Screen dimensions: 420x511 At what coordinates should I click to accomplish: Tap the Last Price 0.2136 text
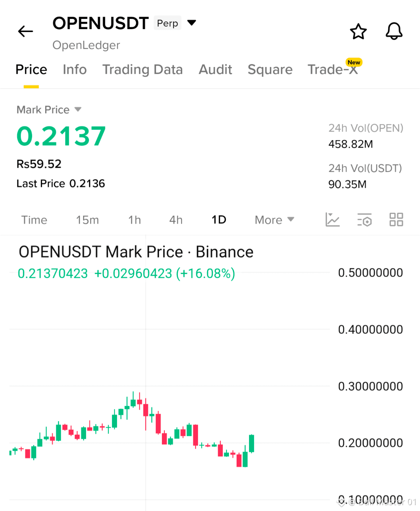click(61, 183)
